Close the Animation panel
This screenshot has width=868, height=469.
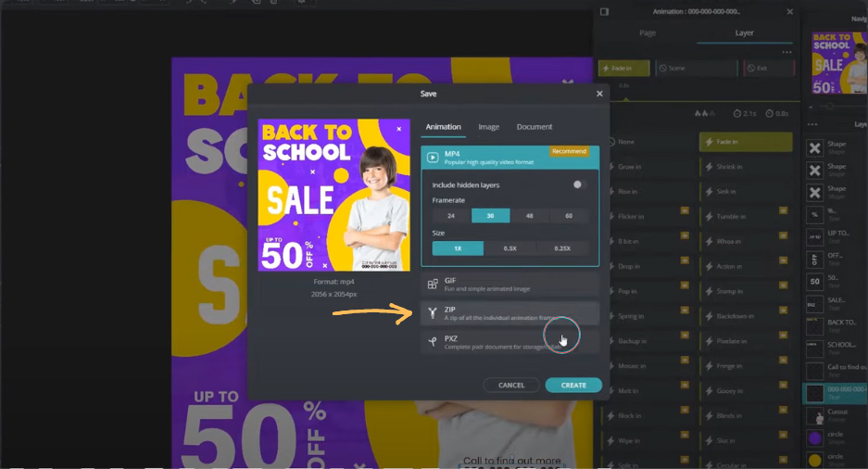(x=790, y=12)
